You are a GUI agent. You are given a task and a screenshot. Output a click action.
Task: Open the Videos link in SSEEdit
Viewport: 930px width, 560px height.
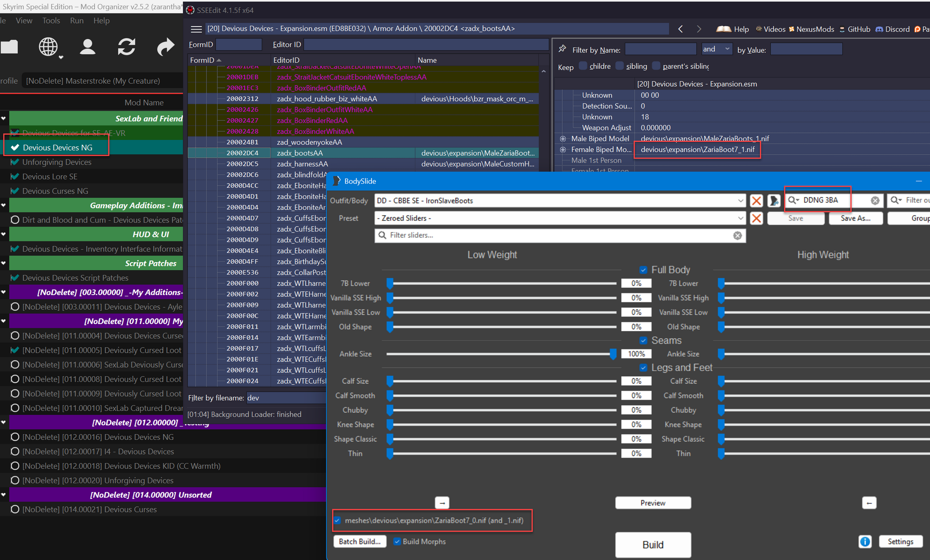771,29
